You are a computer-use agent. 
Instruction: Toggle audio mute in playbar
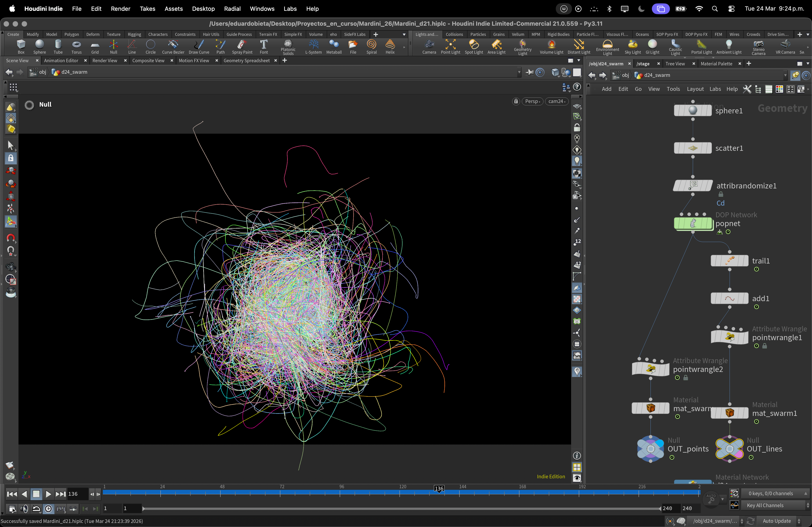[24, 509]
